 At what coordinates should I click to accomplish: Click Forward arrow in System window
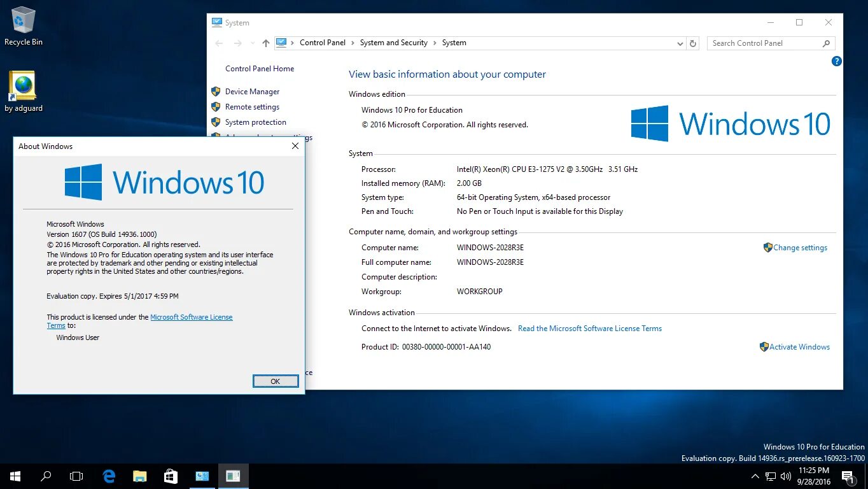(238, 43)
